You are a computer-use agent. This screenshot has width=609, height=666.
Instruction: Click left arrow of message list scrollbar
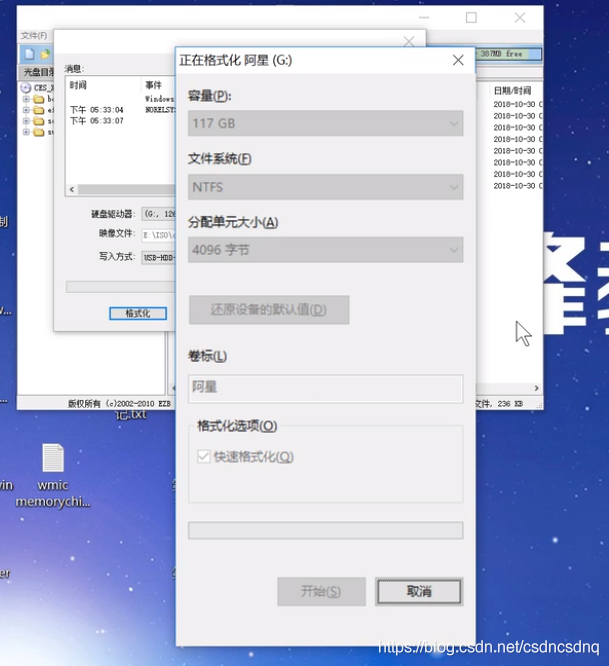pyautogui.click(x=72, y=189)
